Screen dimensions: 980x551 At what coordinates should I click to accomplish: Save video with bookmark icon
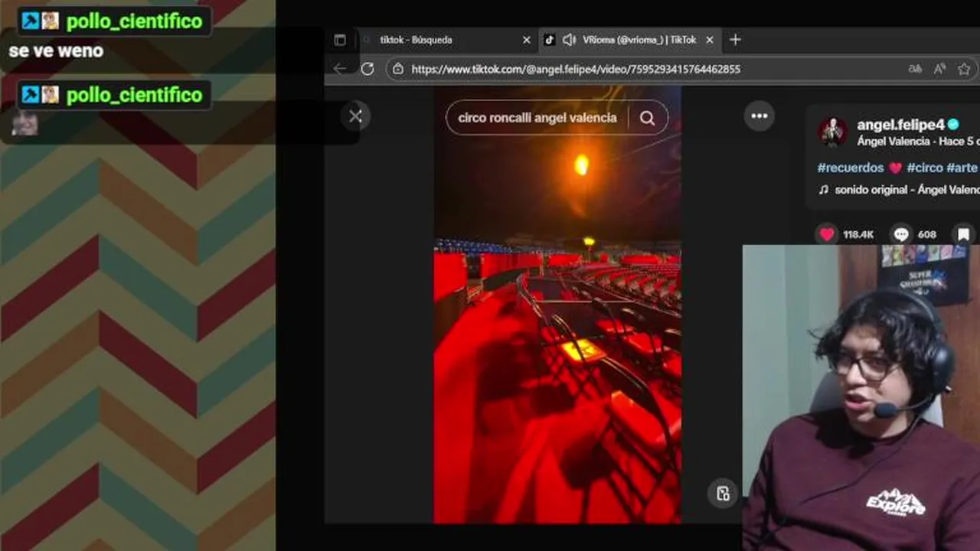964,234
